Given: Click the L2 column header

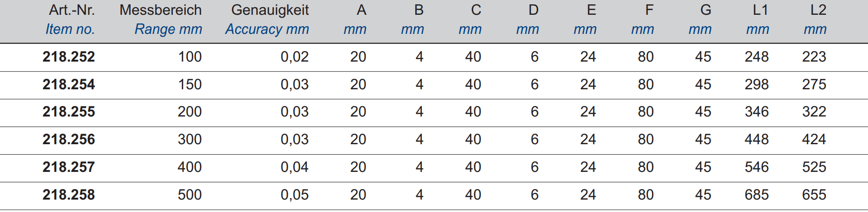Looking at the screenshot, I should tap(818, 10).
